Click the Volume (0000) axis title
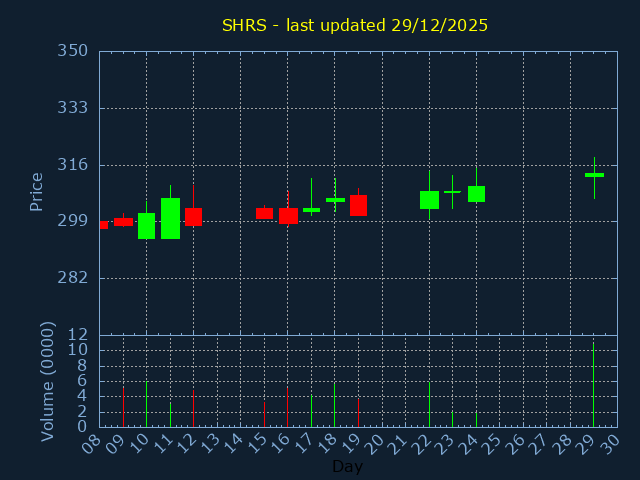This screenshot has height=480, width=640. [47, 381]
